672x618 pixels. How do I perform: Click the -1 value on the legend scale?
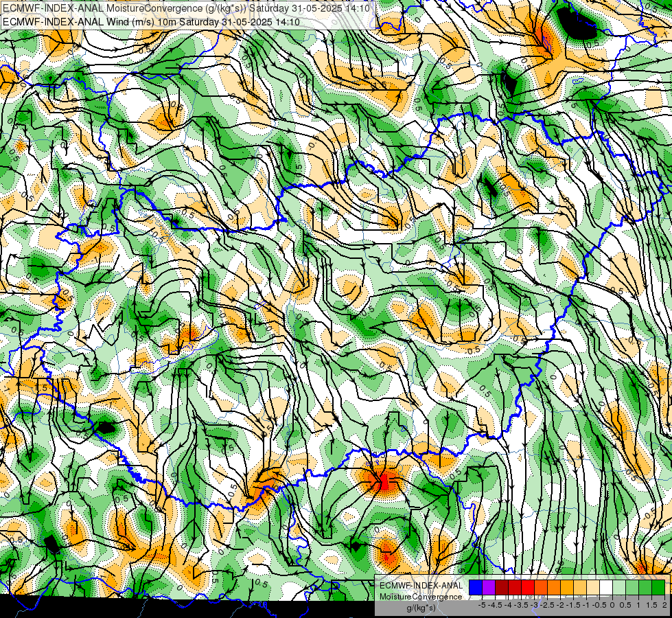point(586,605)
